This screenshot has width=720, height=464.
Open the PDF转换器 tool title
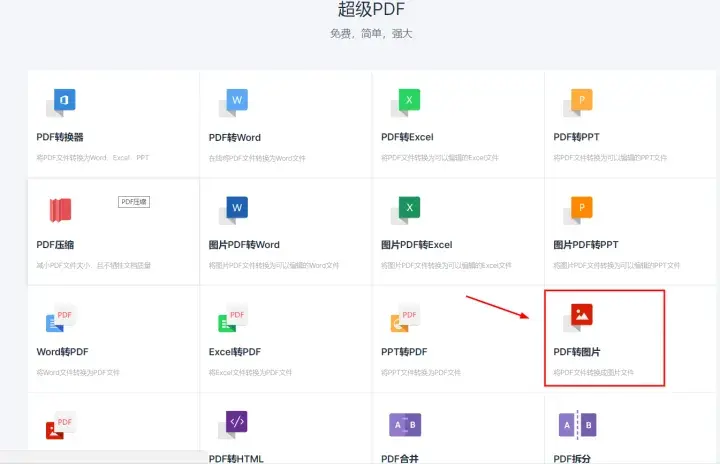60,137
